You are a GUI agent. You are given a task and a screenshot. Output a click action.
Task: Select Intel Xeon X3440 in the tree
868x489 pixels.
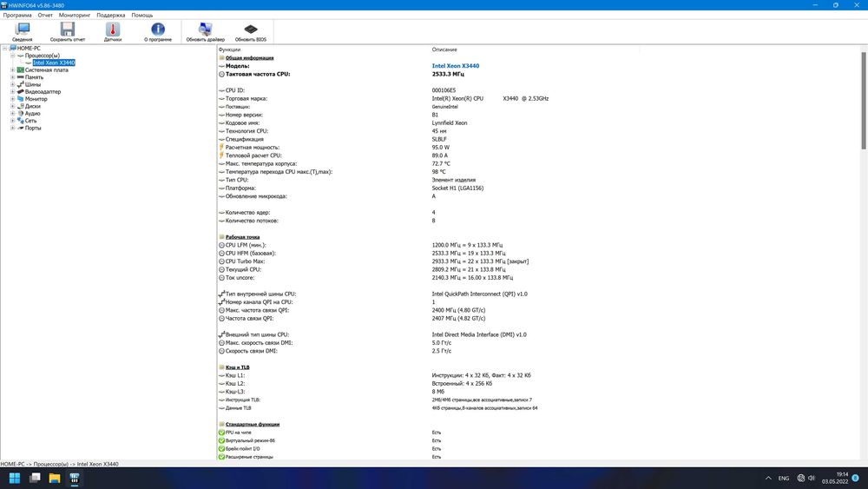[x=54, y=63]
